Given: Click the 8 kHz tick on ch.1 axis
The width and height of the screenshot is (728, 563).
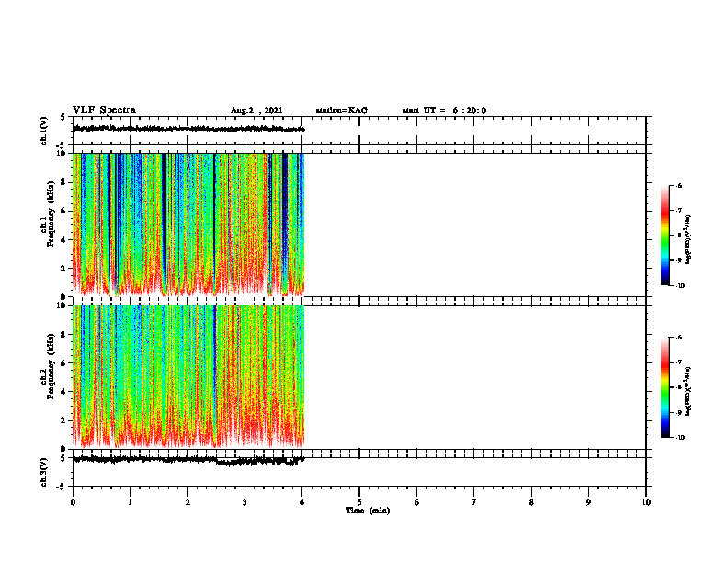Looking at the screenshot, I should [x=64, y=182].
